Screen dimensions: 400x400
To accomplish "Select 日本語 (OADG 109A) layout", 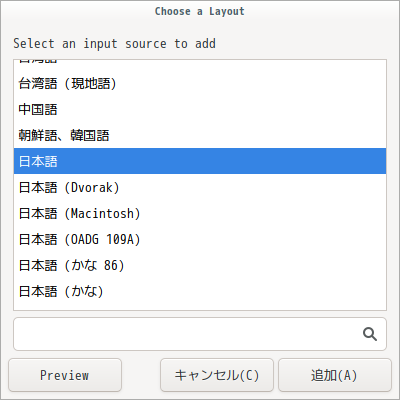I will (x=200, y=239).
